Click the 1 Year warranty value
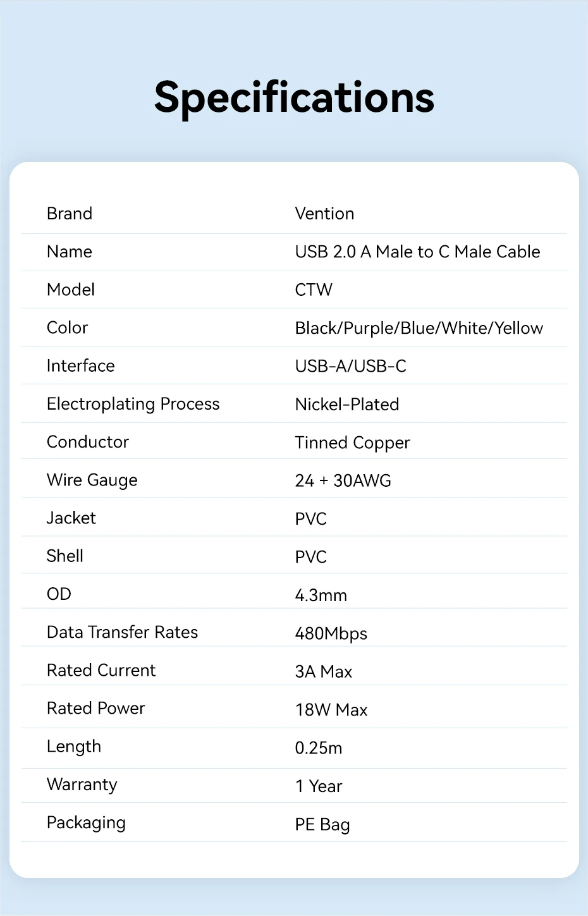588x916 pixels. (x=318, y=786)
